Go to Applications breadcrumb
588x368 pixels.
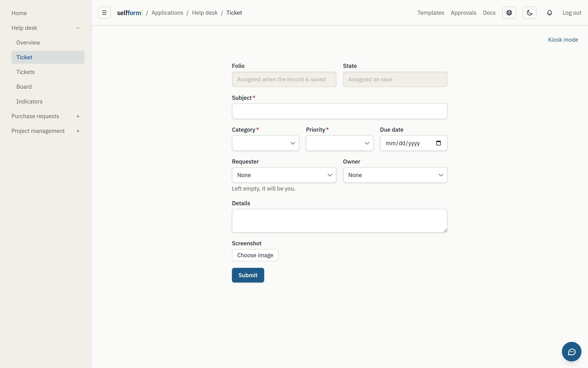tap(167, 13)
